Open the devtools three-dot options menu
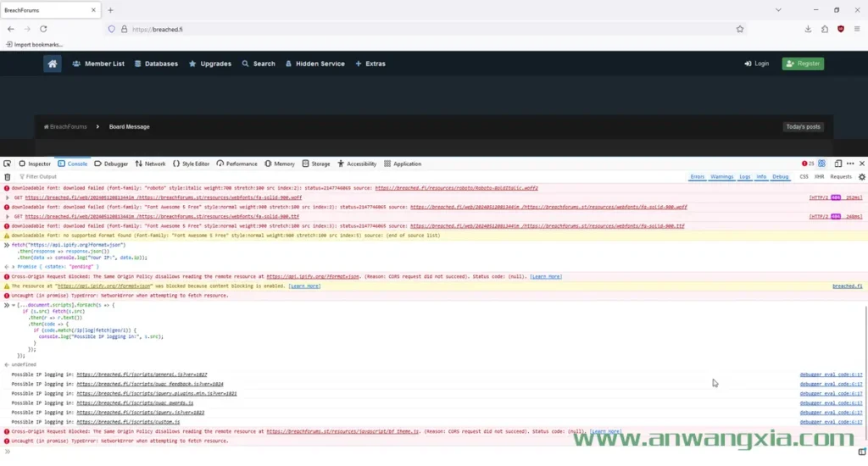 point(850,164)
